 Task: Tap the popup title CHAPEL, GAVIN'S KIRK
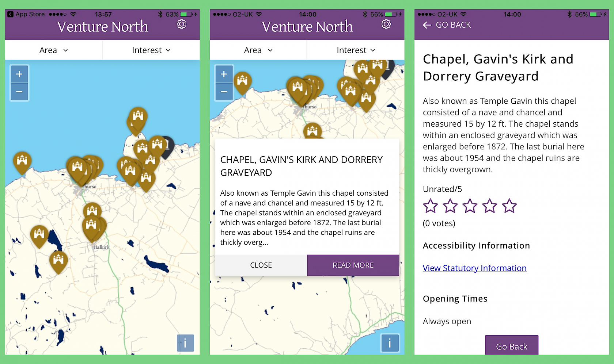[x=302, y=166]
